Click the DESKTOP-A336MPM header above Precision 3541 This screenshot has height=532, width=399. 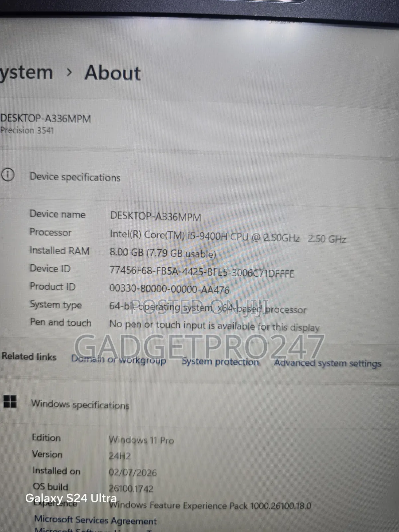pyautogui.click(x=46, y=118)
